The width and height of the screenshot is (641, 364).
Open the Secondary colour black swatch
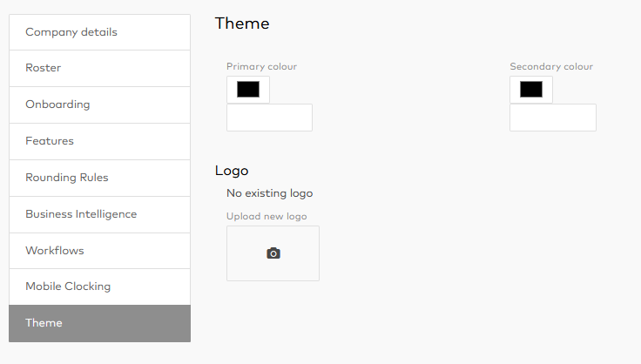point(531,90)
